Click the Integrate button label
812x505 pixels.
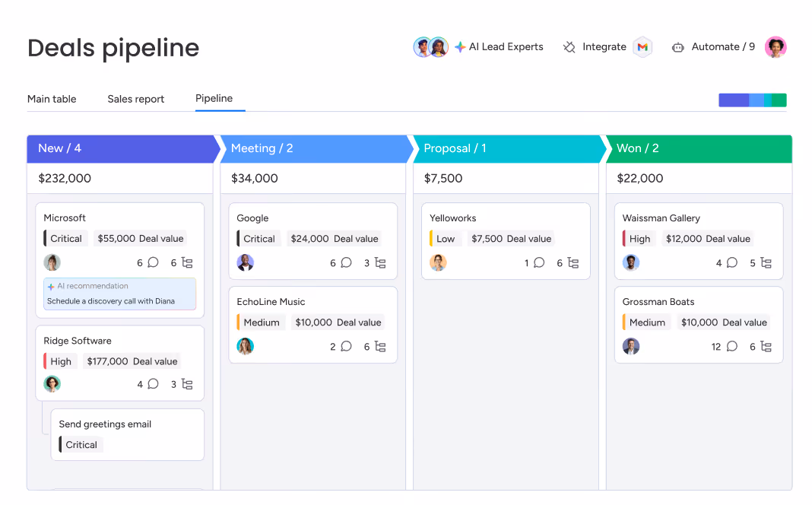(x=604, y=47)
